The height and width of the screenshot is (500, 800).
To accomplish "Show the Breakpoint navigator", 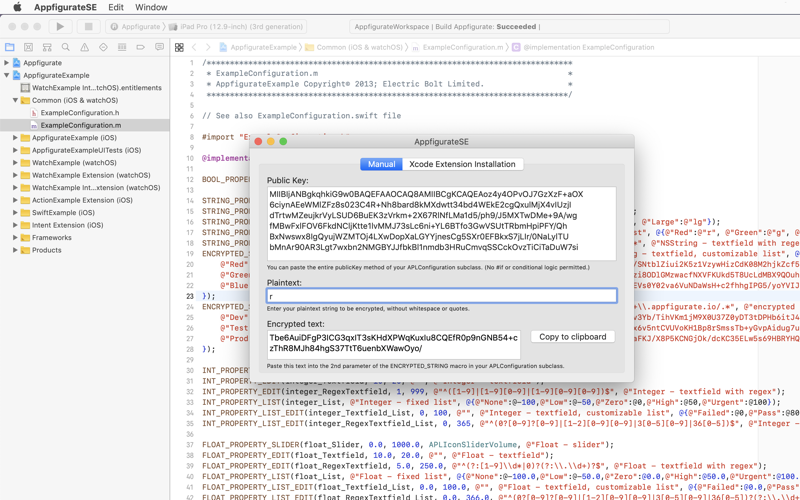I will [140, 47].
